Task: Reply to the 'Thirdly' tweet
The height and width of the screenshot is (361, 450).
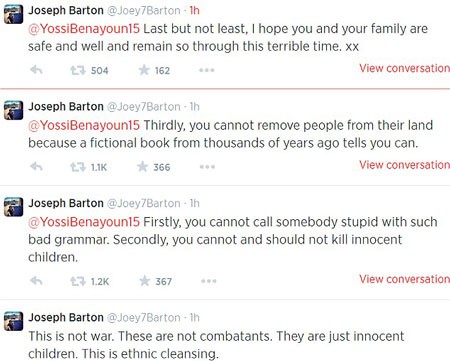Action: [x=36, y=166]
